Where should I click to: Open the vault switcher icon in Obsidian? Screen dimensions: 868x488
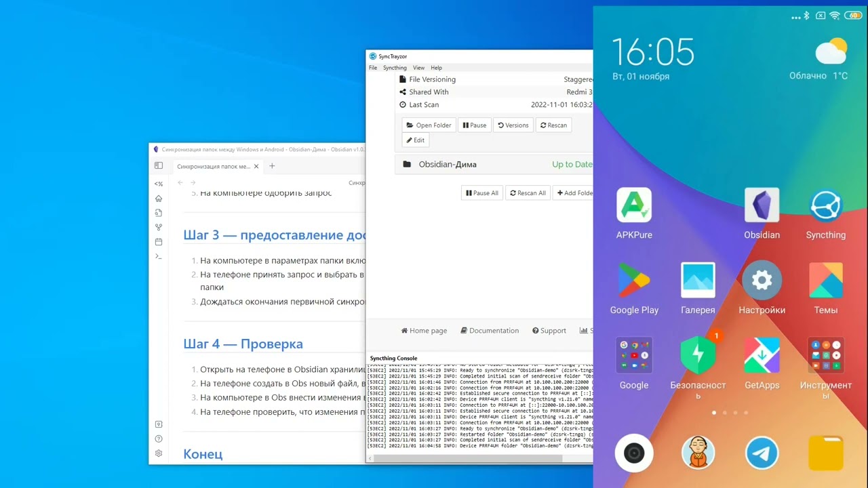pos(158,424)
